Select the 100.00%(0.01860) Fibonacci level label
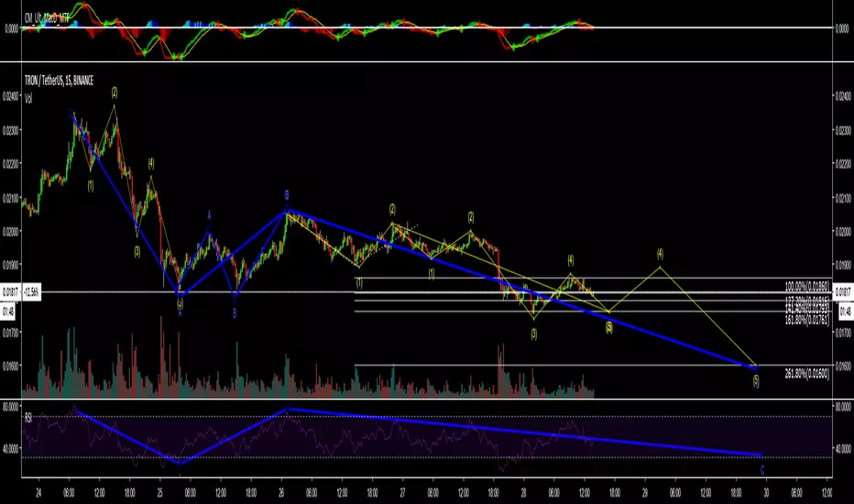 point(807,286)
